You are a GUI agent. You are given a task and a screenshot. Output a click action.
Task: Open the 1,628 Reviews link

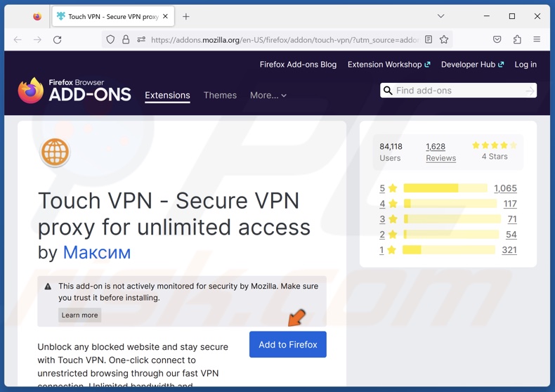[x=440, y=152]
